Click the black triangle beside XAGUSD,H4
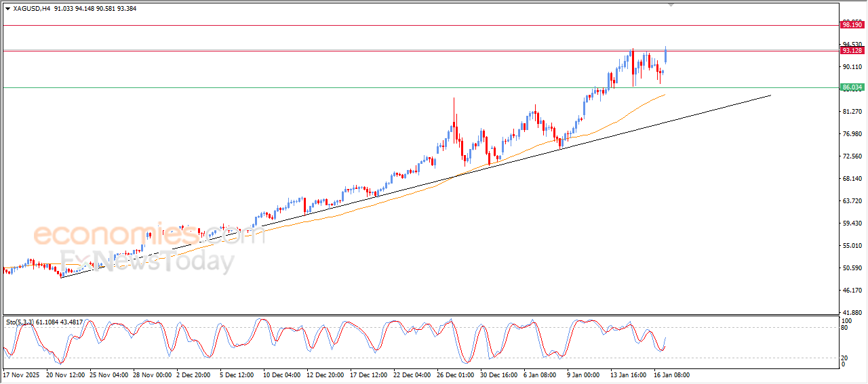This screenshot has width=868, height=384. pyautogui.click(x=7, y=9)
